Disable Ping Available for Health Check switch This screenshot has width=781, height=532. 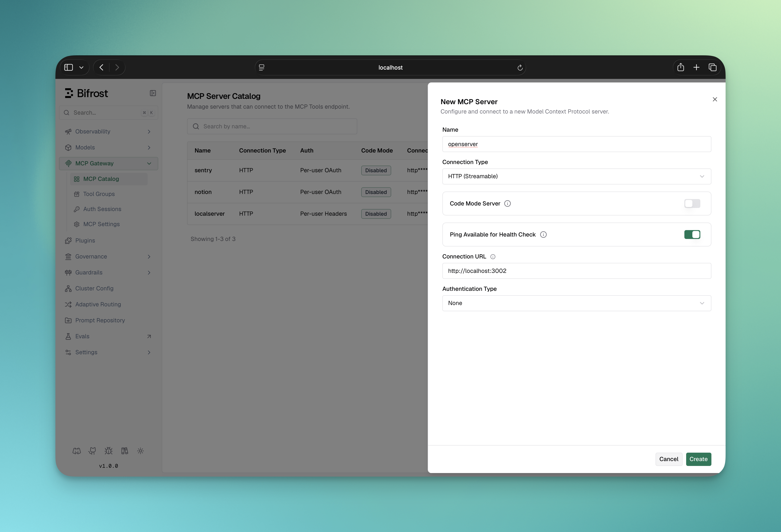[x=692, y=235]
